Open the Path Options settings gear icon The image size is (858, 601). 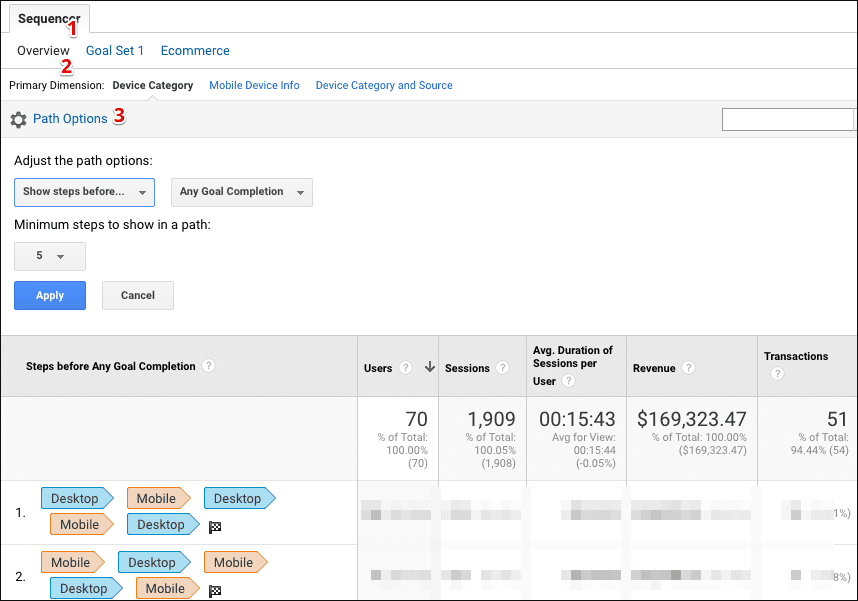(x=18, y=118)
